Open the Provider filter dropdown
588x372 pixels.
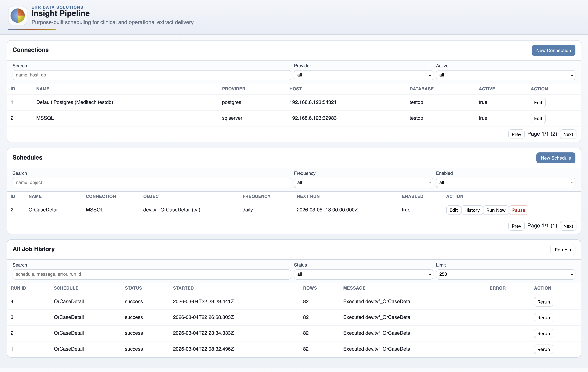tap(363, 75)
